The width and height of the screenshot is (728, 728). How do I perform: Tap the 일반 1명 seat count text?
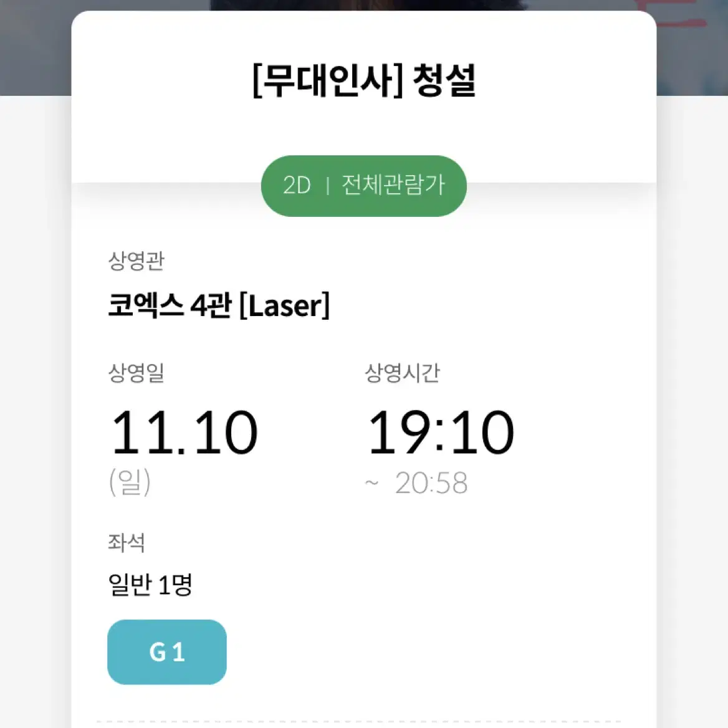tap(150, 584)
